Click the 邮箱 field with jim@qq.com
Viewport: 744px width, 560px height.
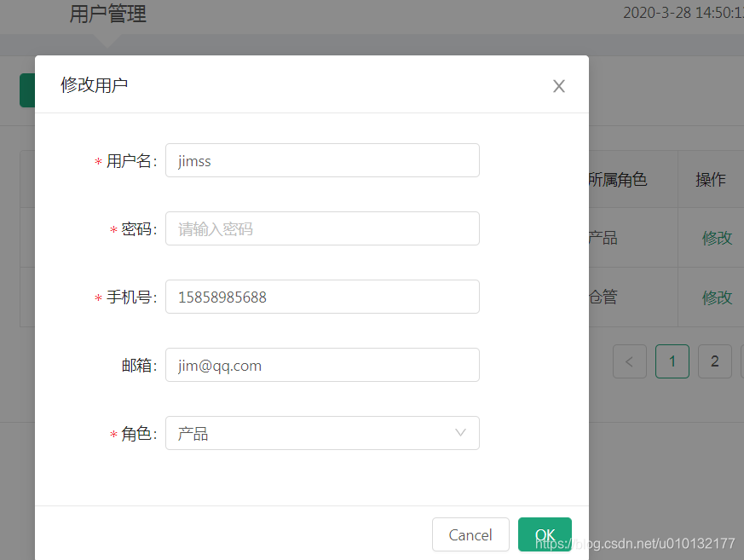tap(322, 365)
